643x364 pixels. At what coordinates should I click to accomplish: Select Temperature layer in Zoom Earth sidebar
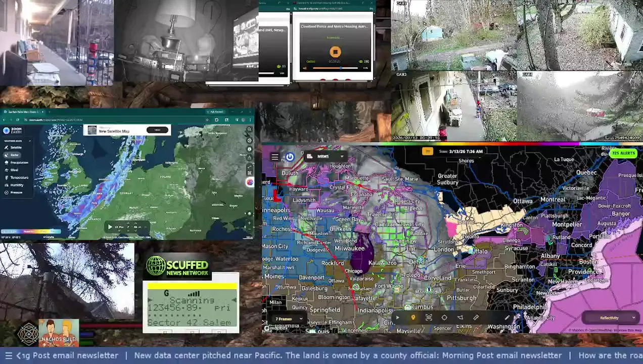pyautogui.click(x=17, y=177)
